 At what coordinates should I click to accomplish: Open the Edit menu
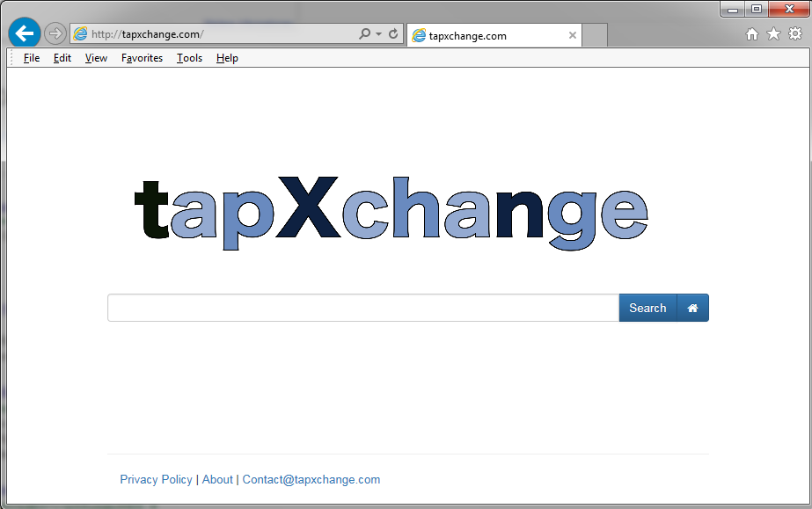click(x=62, y=58)
